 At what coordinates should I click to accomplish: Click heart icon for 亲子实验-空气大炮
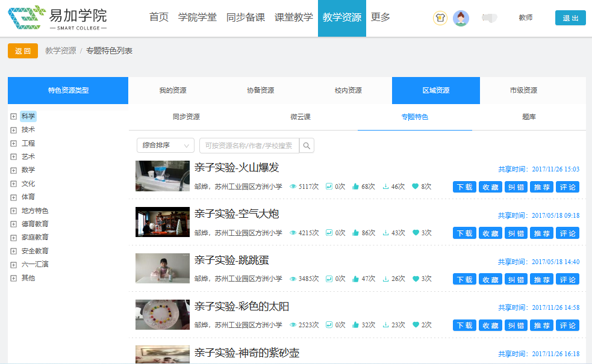coord(416,233)
